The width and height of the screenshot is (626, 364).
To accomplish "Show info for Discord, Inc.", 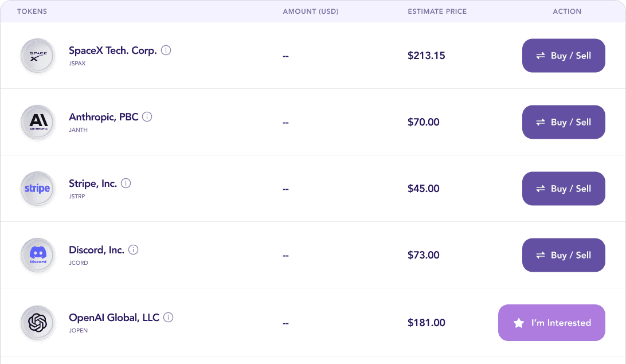I will pos(134,250).
